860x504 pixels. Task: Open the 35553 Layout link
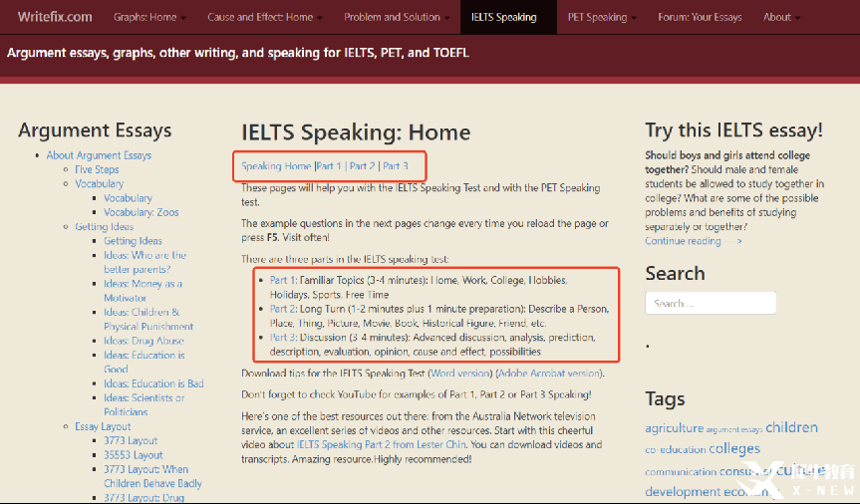[134, 454]
